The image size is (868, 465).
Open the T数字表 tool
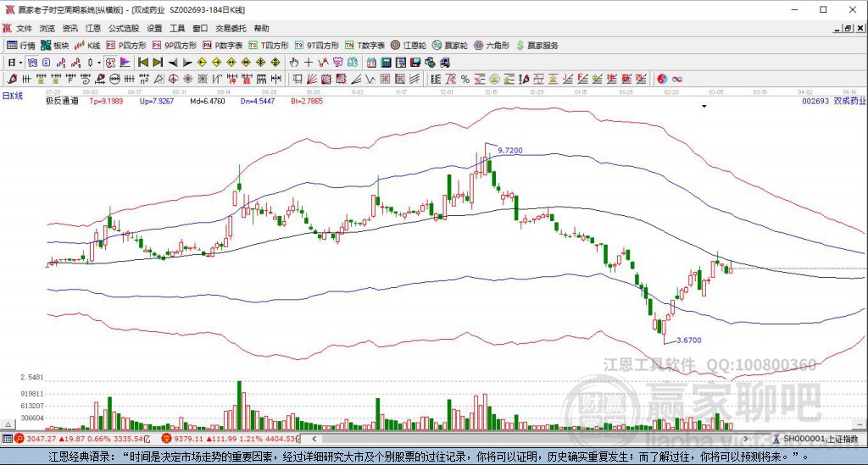point(364,46)
